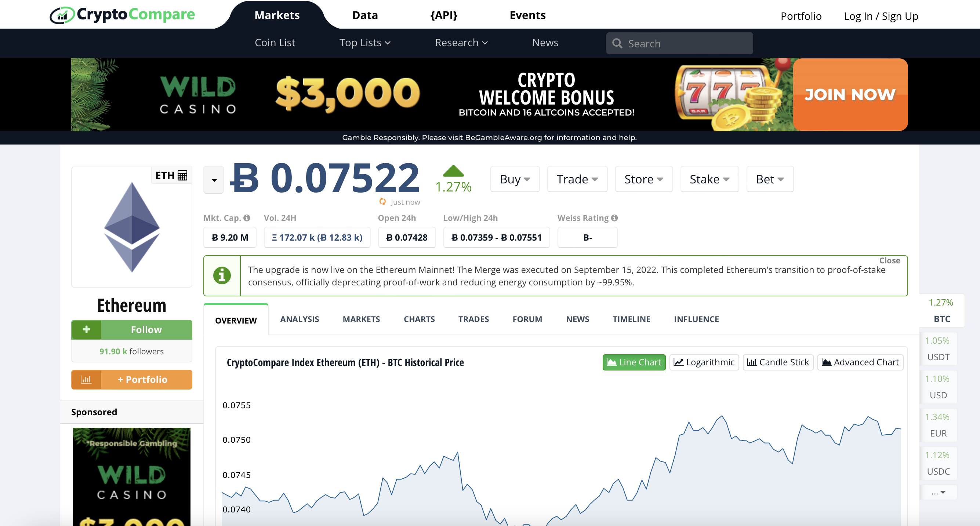
Task: Open the ETH calculator icon
Action: tap(182, 175)
